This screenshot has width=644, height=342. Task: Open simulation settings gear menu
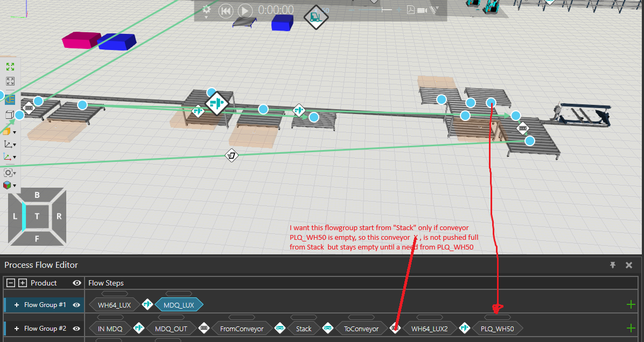click(x=206, y=9)
